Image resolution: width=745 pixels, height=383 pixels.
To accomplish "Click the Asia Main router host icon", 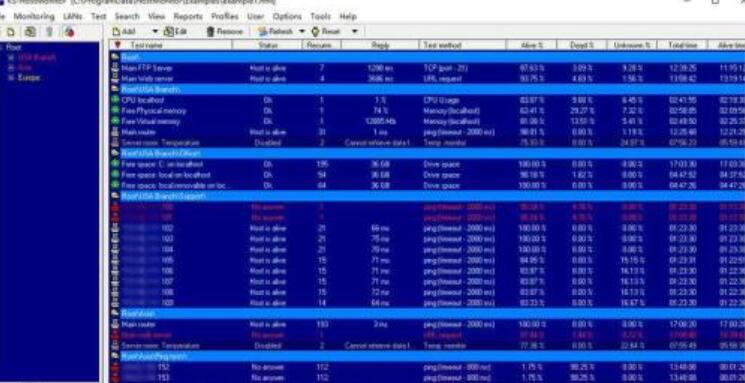I will click(x=115, y=325).
